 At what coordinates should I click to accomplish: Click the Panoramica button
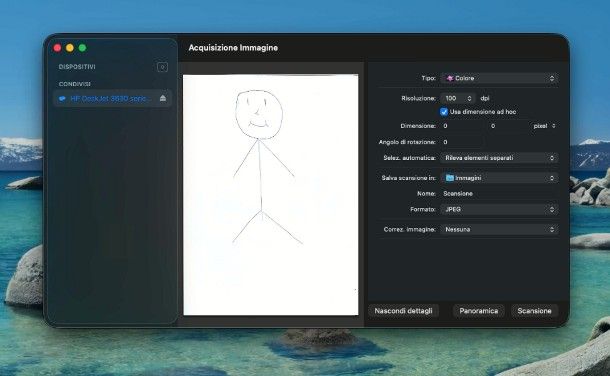[479, 311]
